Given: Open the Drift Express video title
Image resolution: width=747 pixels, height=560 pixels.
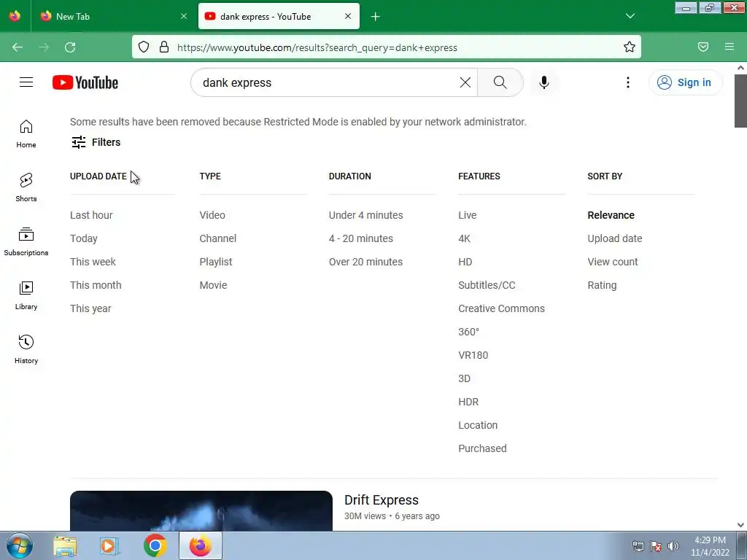Looking at the screenshot, I should [x=382, y=500].
